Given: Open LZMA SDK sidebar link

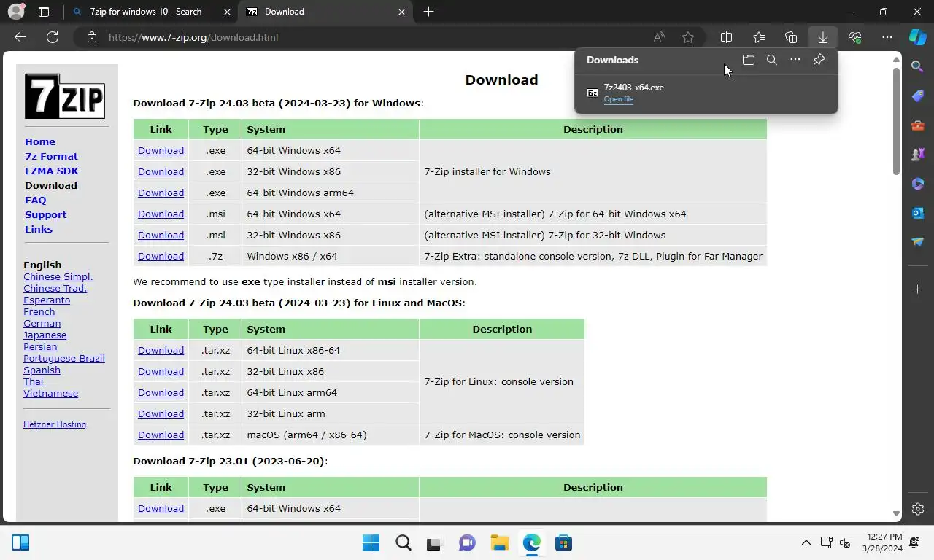Looking at the screenshot, I should coord(52,171).
